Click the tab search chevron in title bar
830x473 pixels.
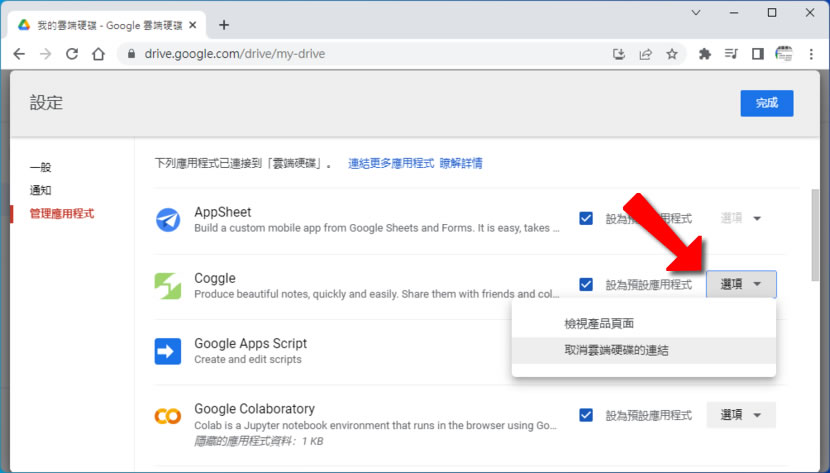coord(696,13)
